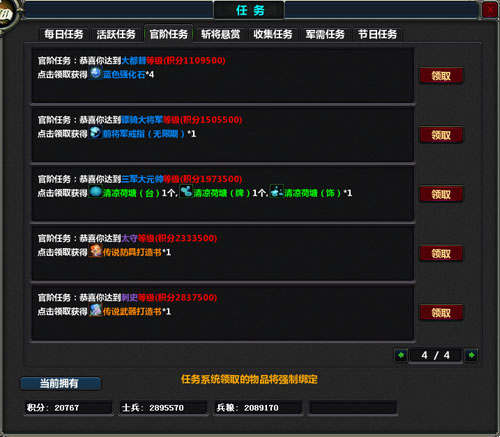Select the 斩将悬赏 tab
Screen dimensions: 500x437
(221, 34)
